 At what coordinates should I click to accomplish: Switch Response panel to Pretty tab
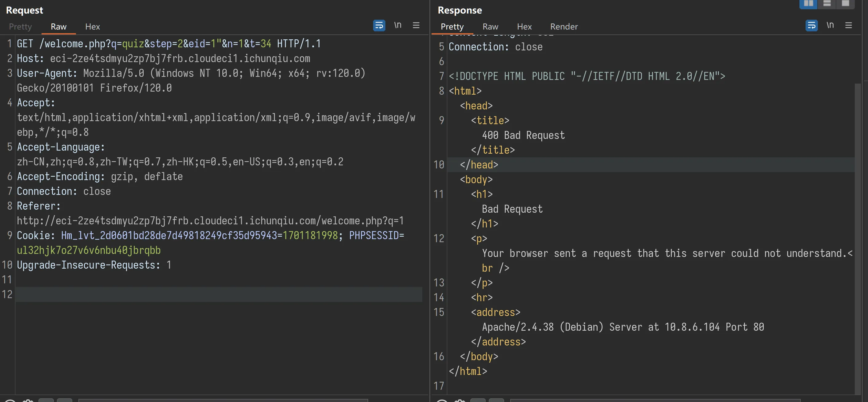[452, 27]
